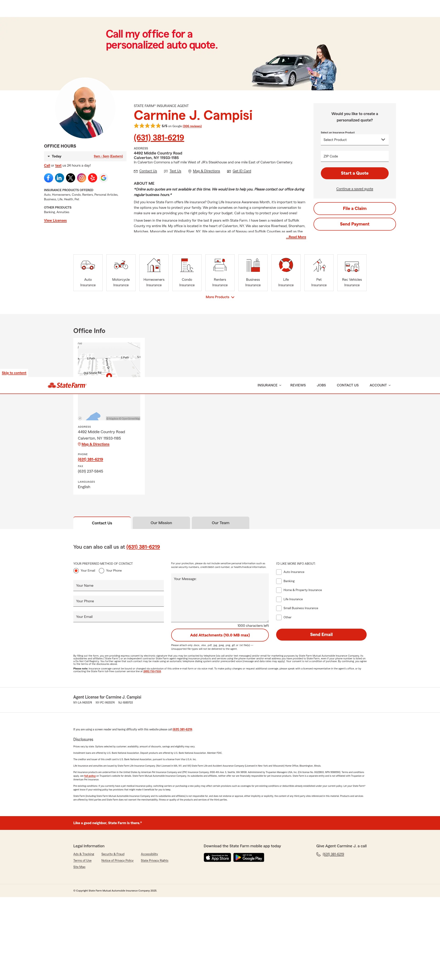The width and height of the screenshot is (440, 980).
Task: Select the Your Email radio button
Action: pyautogui.click(x=76, y=571)
